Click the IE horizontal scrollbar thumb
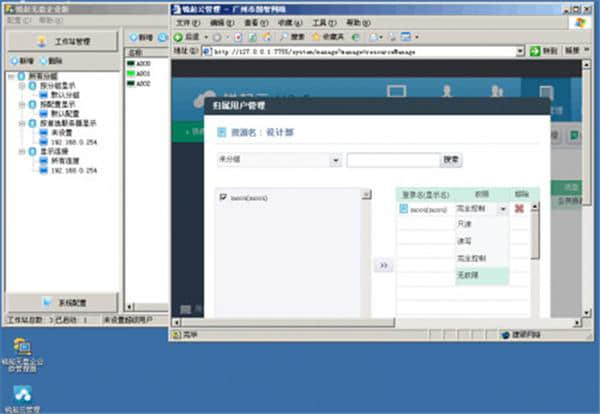This screenshot has height=414, width=600. (x=288, y=323)
